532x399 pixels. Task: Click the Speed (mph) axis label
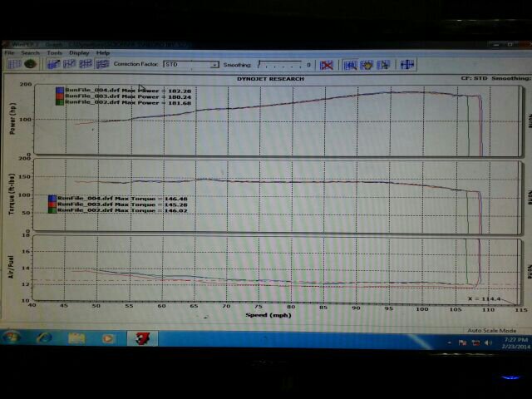266,315
